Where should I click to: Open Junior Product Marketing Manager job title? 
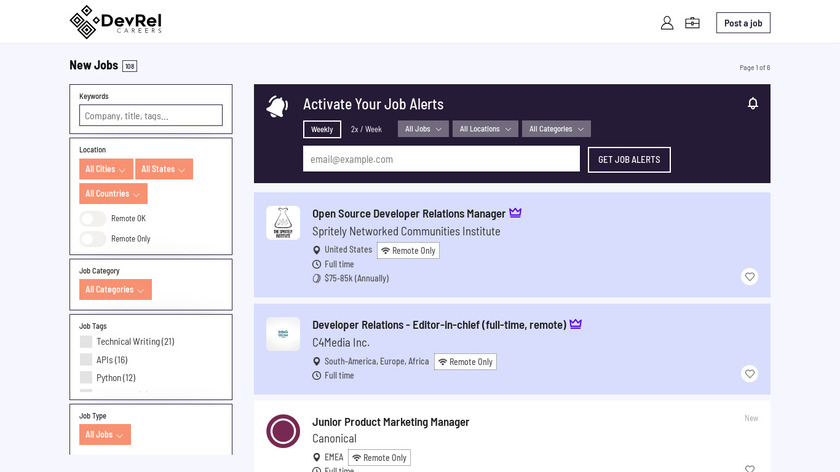click(391, 422)
